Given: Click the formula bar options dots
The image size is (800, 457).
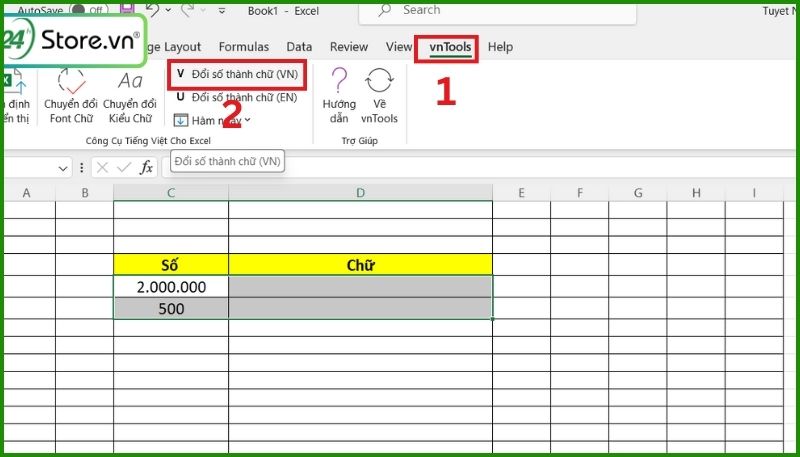Looking at the screenshot, I should 82,168.
